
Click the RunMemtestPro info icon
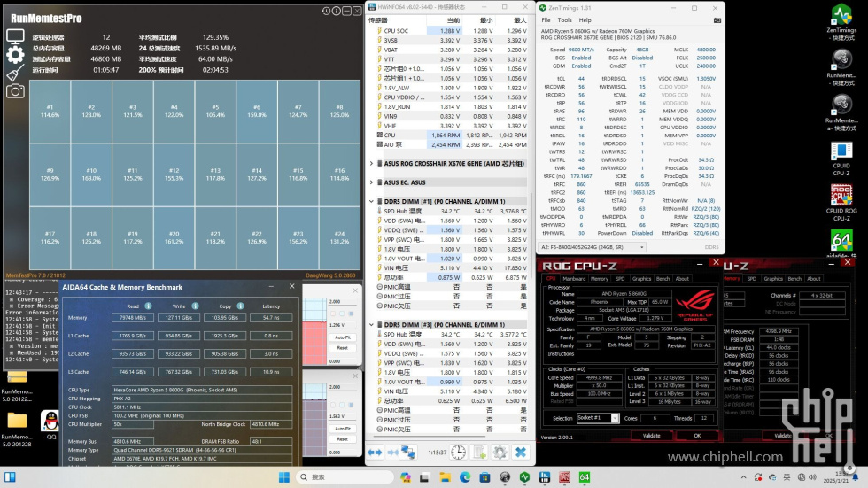(336, 11)
